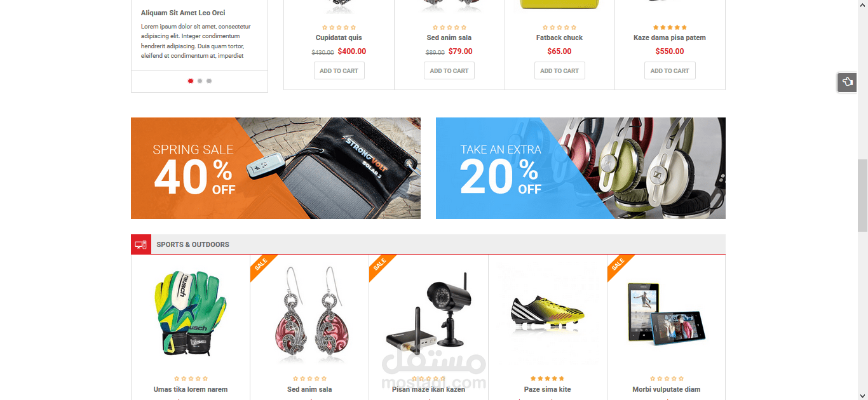
Task: Rate Kaze dama pisa patem stars
Action: pyautogui.click(x=670, y=27)
